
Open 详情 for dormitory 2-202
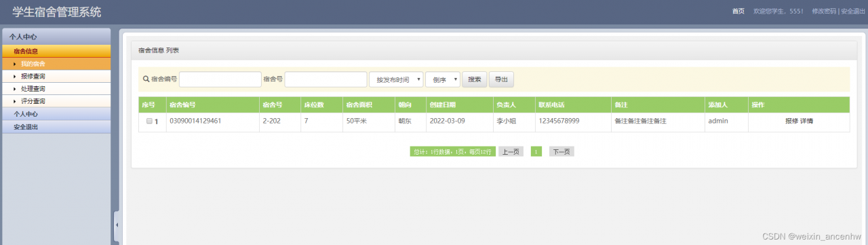(806, 121)
